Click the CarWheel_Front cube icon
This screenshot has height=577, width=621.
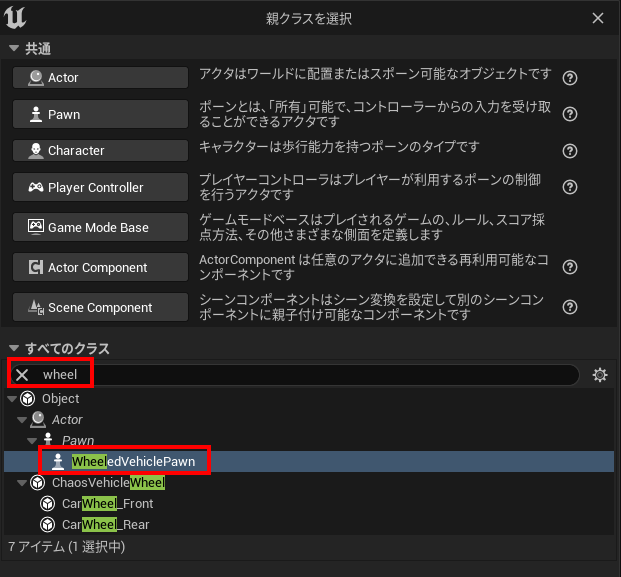48,504
